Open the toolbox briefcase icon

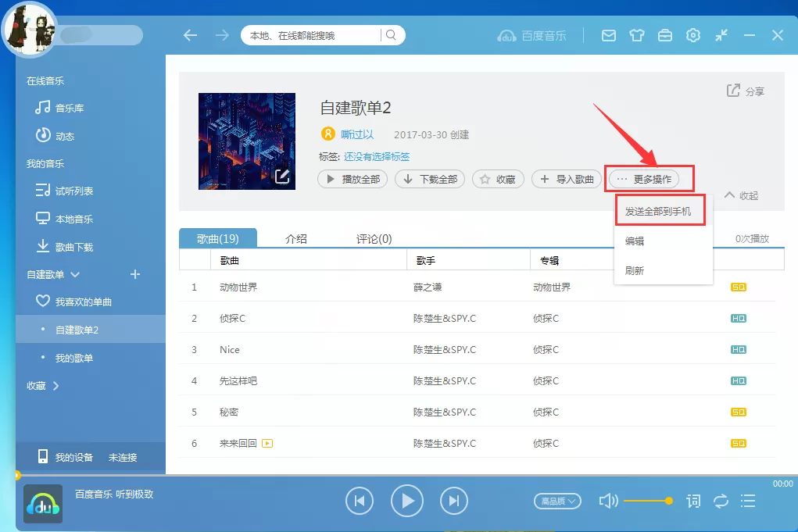point(665,35)
